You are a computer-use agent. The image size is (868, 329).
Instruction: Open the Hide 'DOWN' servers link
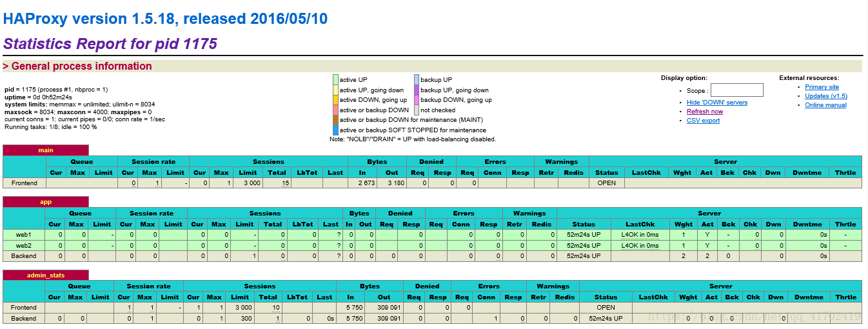tap(717, 103)
